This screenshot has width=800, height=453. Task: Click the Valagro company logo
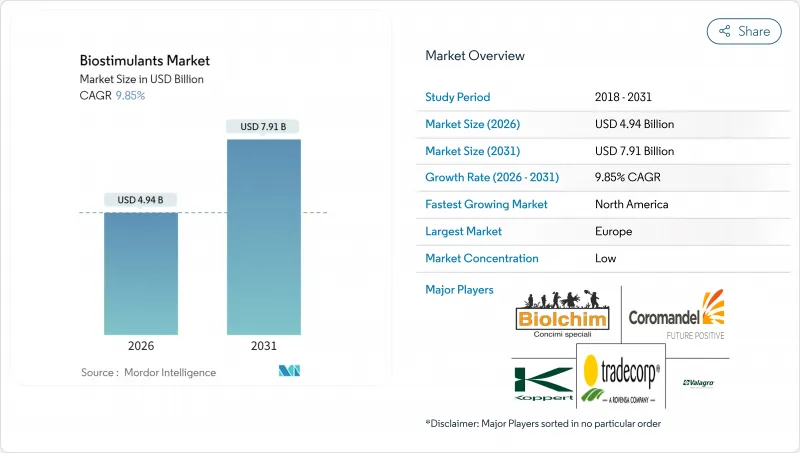click(698, 383)
